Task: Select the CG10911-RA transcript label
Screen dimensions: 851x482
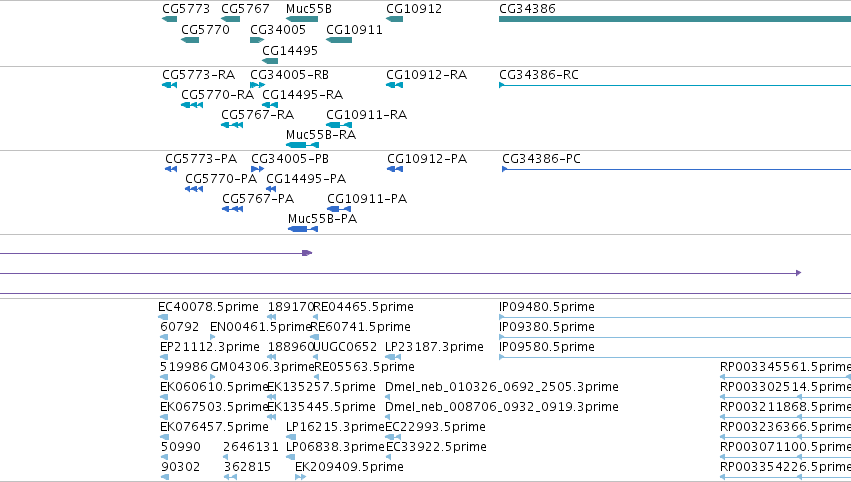Action: click(x=366, y=115)
